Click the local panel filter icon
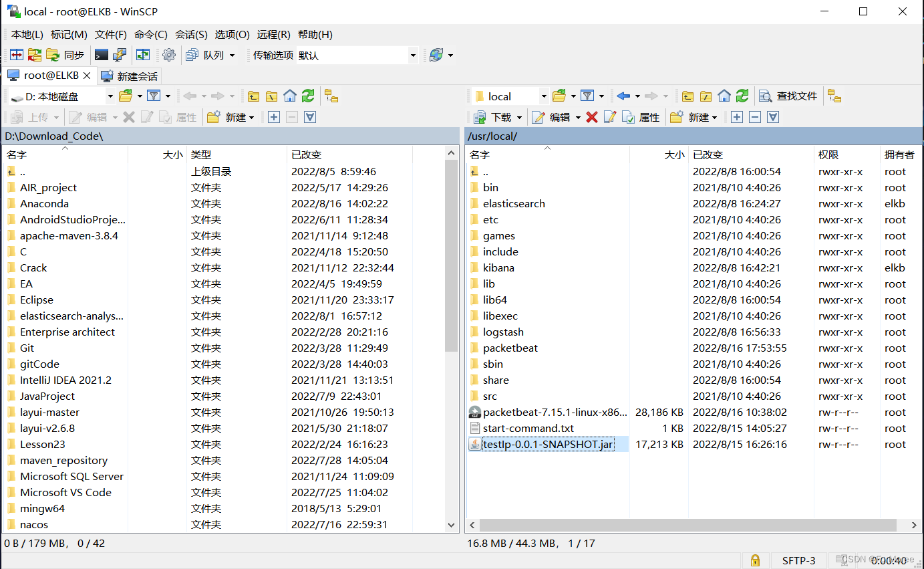 pyautogui.click(x=154, y=96)
